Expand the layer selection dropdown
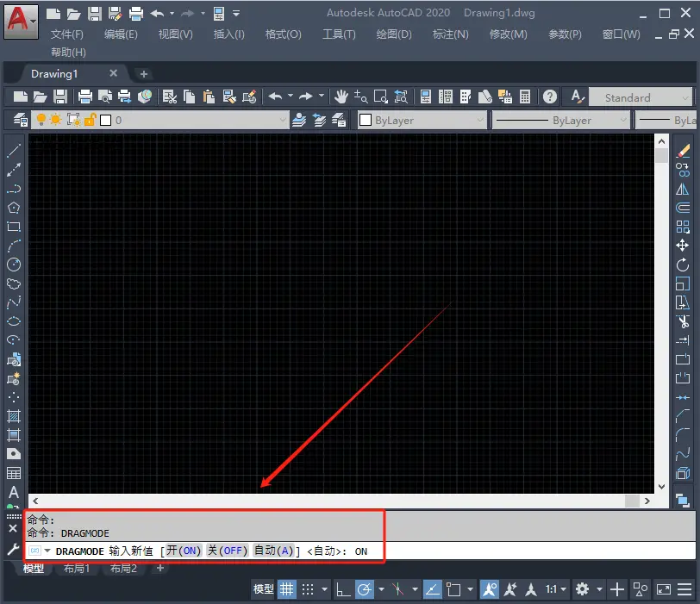Screen dimensions: 700x604 (x=281, y=121)
